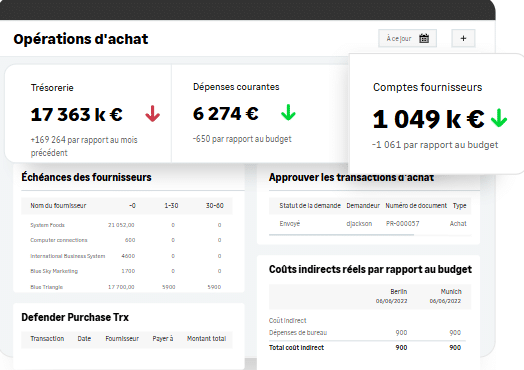The height and width of the screenshot is (370, 524).
Task: Click the 21 052,00 amount for System Foods
Action: click(x=121, y=225)
